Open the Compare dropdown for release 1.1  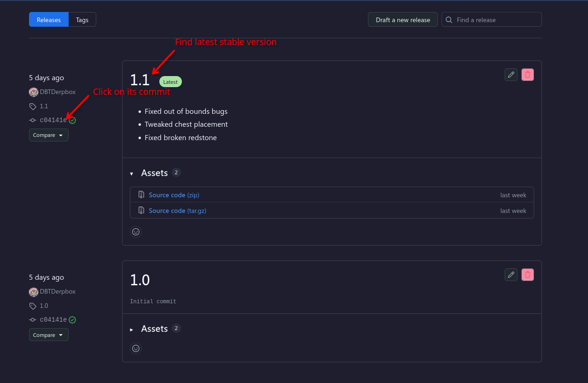(49, 135)
